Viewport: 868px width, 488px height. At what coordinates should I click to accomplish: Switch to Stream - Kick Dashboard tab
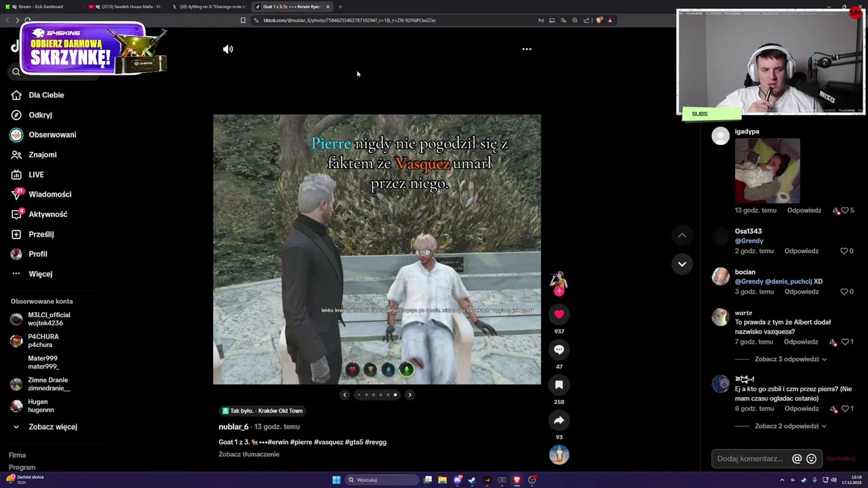click(41, 7)
